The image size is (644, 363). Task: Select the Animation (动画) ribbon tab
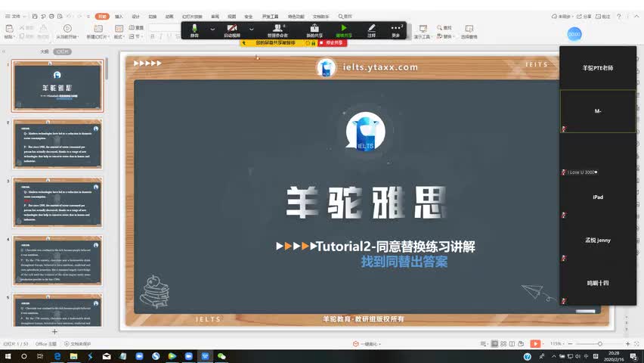[x=169, y=17]
